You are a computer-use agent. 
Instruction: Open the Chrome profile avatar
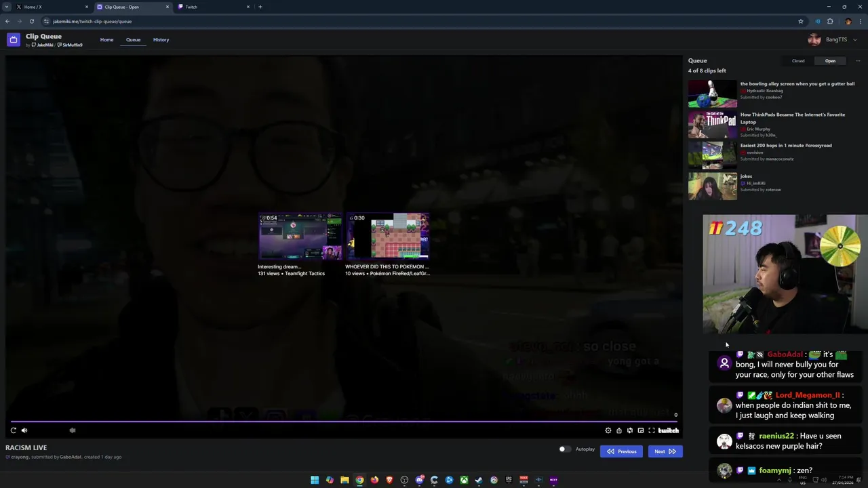tap(848, 21)
